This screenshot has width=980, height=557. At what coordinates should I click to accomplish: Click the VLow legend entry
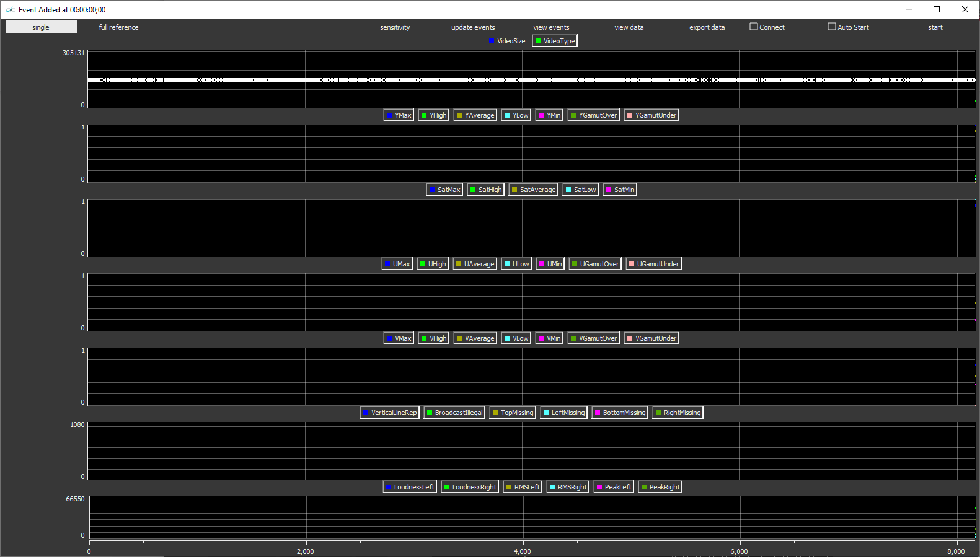[x=516, y=338]
